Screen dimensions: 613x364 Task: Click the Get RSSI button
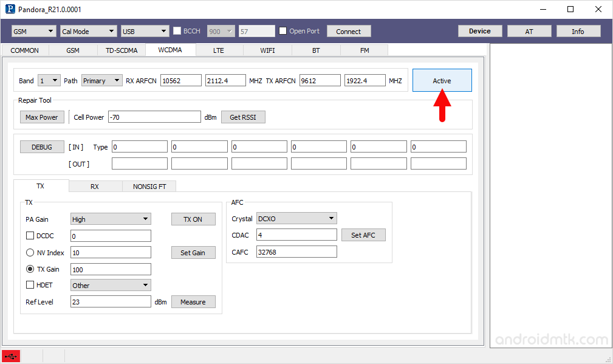click(243, 117)
